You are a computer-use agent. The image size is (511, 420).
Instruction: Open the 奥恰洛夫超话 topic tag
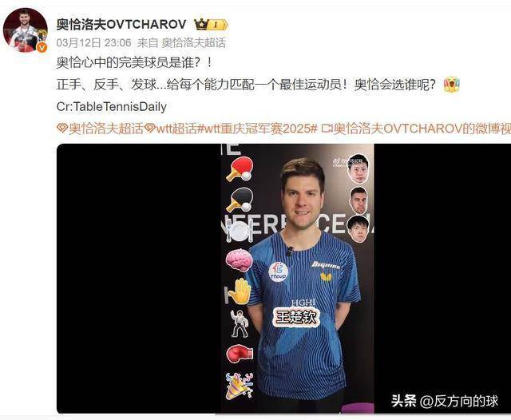click(100, 129)
